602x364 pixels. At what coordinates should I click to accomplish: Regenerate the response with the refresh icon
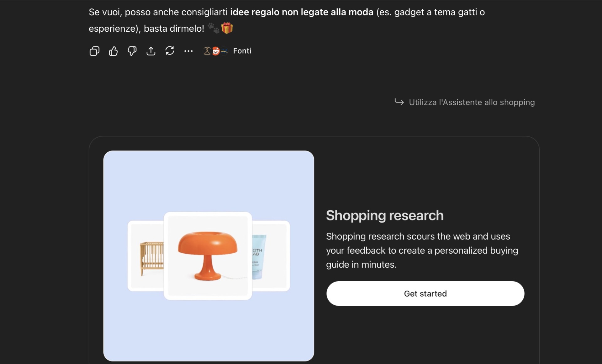[x=170, y=51]
